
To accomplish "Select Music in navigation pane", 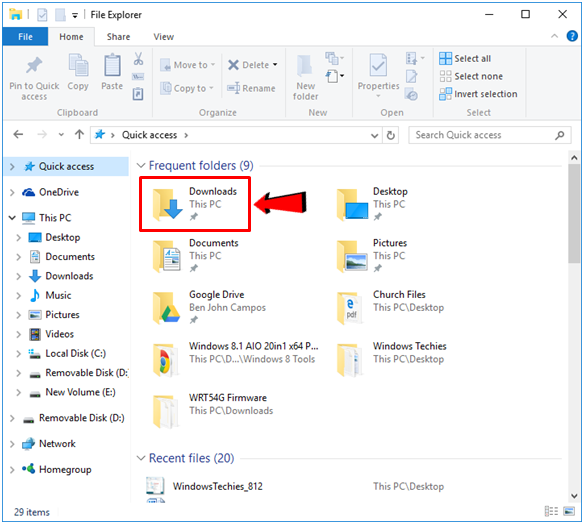I will [x=58, y=296].
